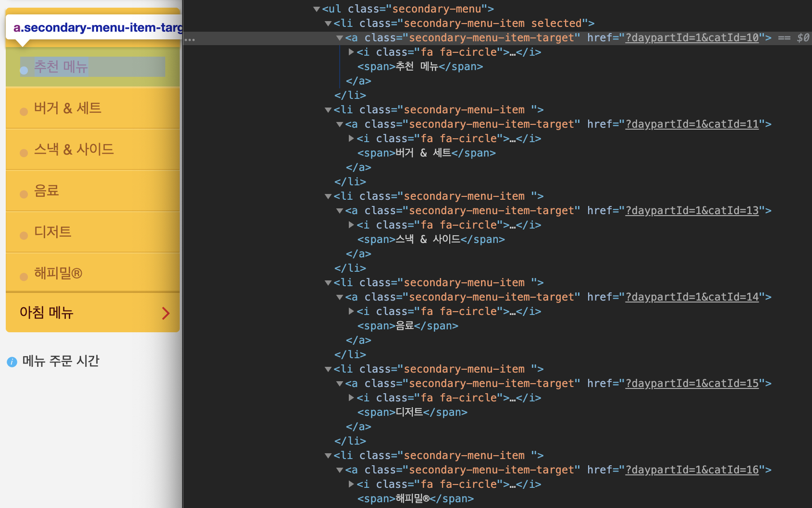The height and width of the screenshot is (508, 812).
Task: Collapse the ul secondary-menu node
Action: (316, 9)
